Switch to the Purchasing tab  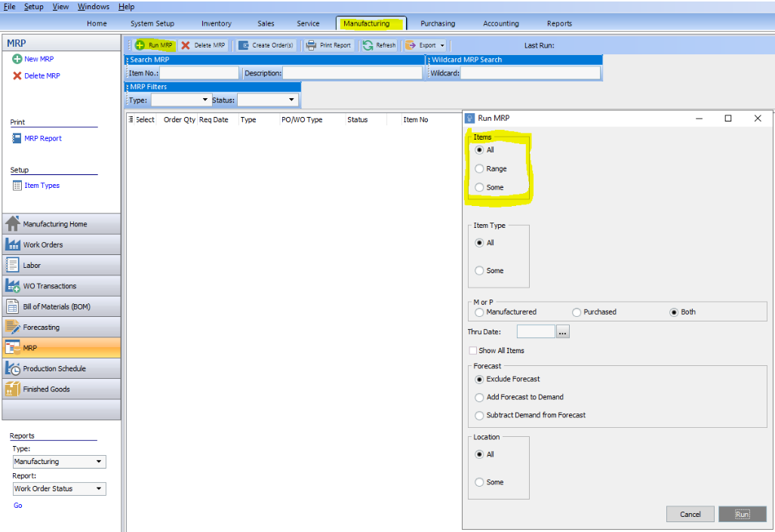coord(438,23)
